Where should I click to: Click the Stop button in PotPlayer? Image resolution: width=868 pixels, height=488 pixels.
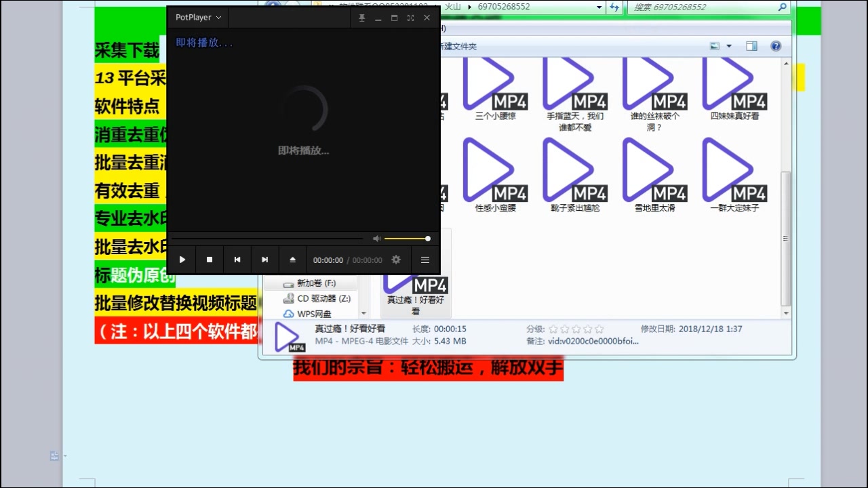point(210,260)
